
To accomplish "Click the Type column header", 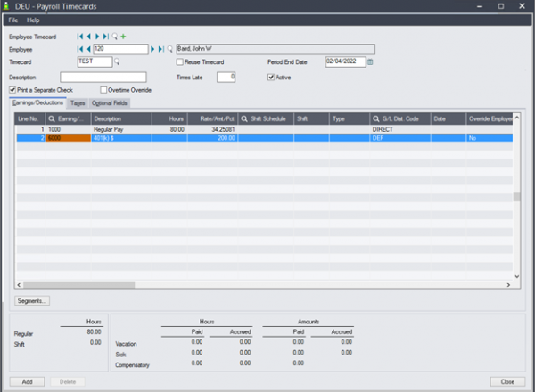I will pyautogui.click(x=350, y=119).
